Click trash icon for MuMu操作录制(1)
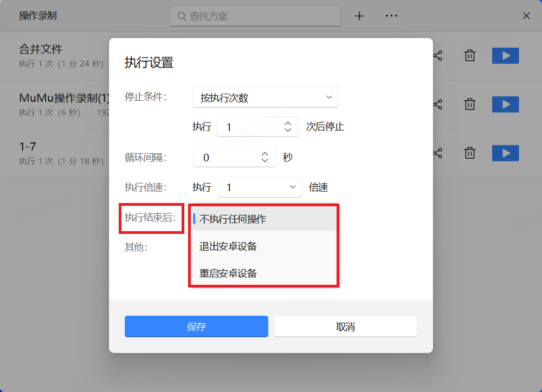Viewport: 542px width, 392px height. (x=470, y=104)
